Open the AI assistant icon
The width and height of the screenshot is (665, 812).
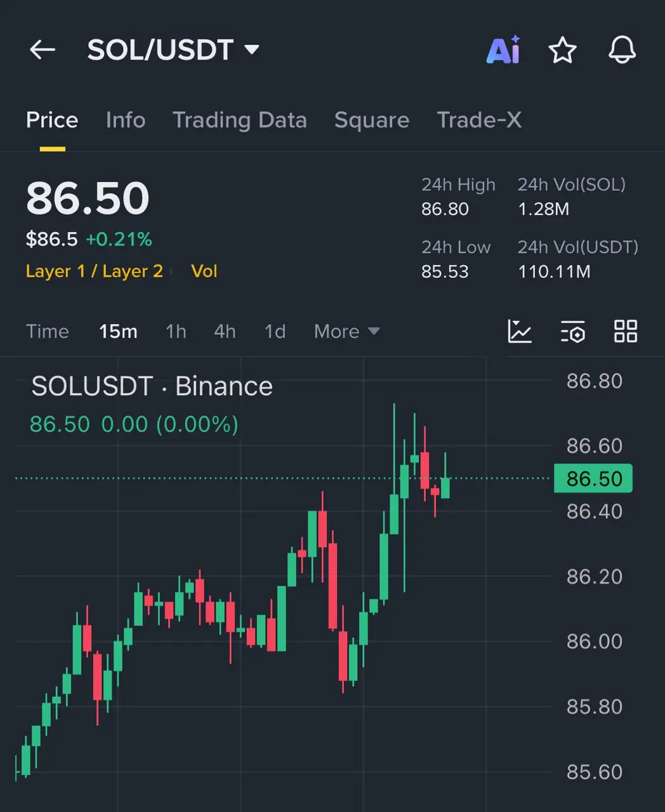tap(503, 49)
